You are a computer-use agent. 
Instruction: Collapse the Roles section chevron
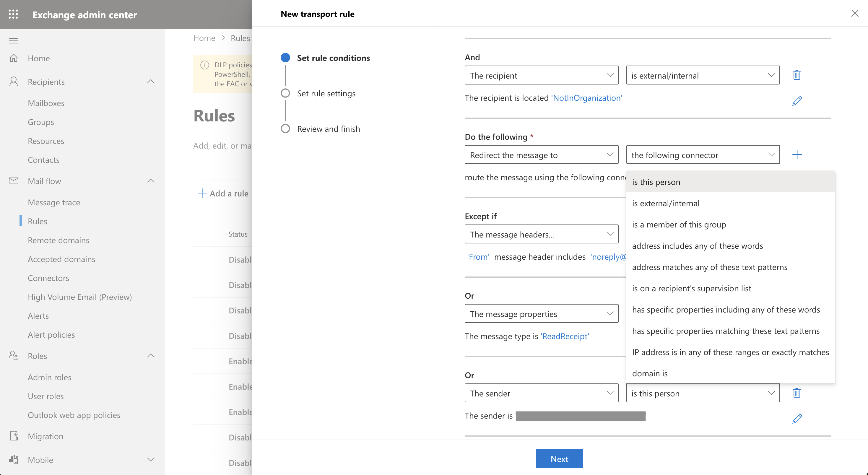click(151, 356)
